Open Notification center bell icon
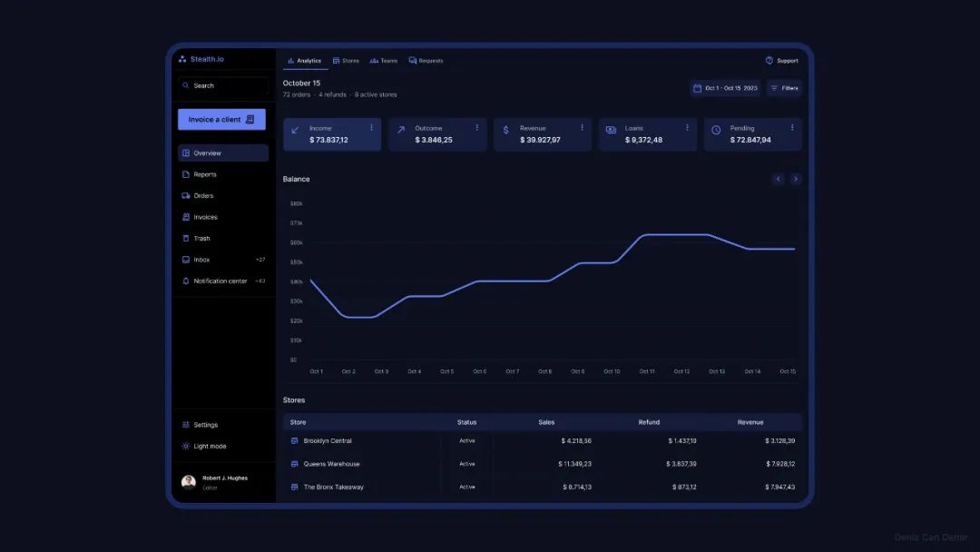 click(186, 281)
